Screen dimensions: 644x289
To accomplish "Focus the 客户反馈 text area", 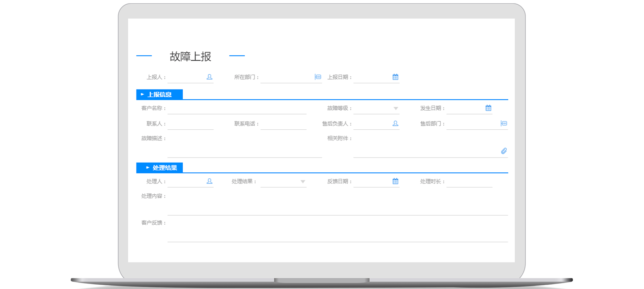I will pos(338,232).
